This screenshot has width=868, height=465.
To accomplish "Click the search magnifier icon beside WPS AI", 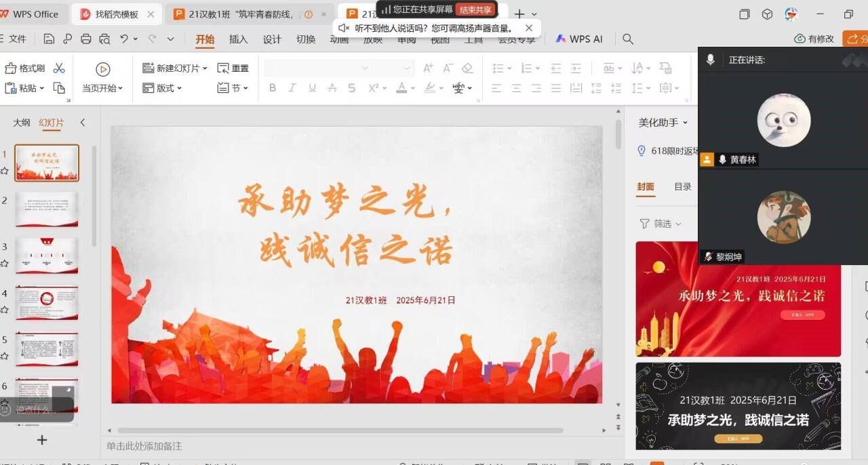I will pyautogui.click(x=628, y=39).
